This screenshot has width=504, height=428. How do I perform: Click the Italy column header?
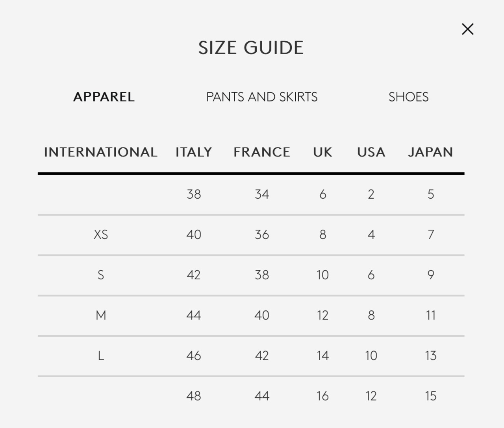(194, 152)
